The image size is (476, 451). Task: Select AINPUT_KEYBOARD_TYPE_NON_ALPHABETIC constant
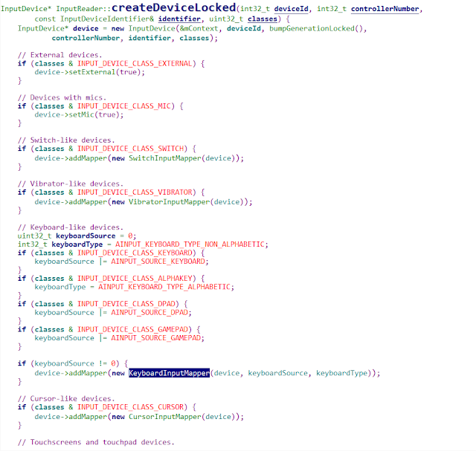(x=190, y=244)
